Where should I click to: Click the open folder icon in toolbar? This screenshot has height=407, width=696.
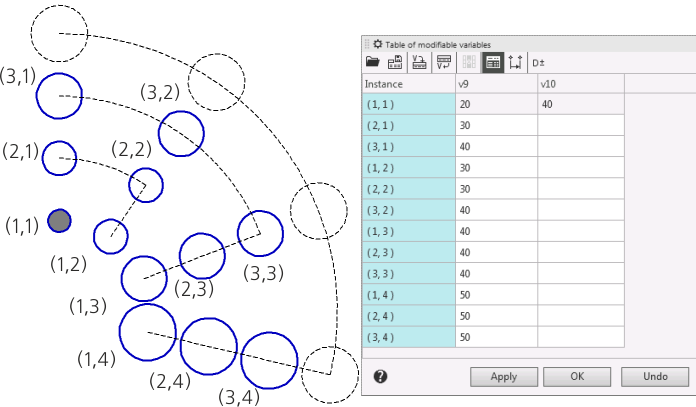coord(373,62)
